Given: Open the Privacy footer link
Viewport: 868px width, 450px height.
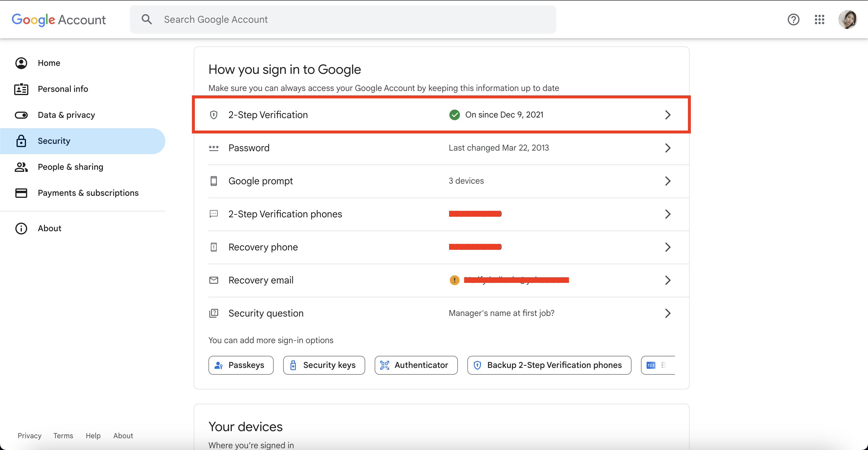Looking at the screenshot, I should (29, 436).
